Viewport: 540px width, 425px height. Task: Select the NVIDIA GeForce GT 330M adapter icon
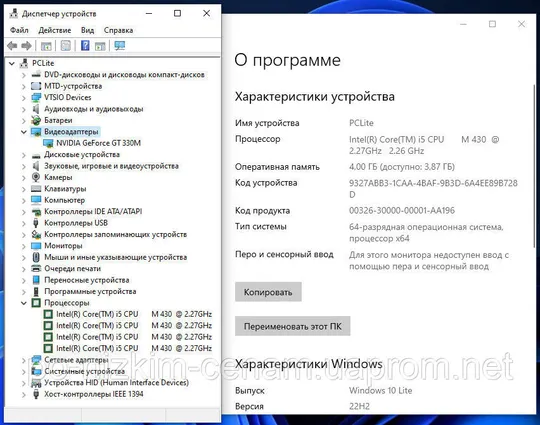click(x=48, y=143)
